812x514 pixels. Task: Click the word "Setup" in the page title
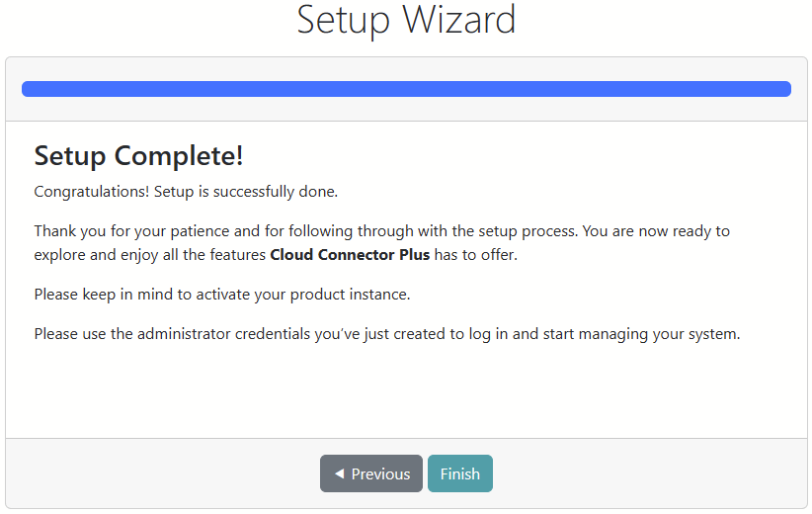tap(343, 21)
